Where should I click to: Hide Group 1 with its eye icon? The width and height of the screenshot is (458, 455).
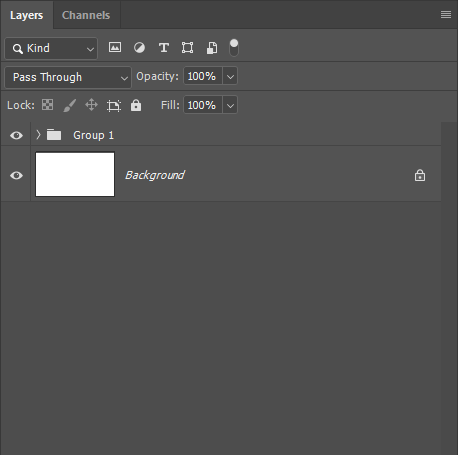tap(16, 135)
